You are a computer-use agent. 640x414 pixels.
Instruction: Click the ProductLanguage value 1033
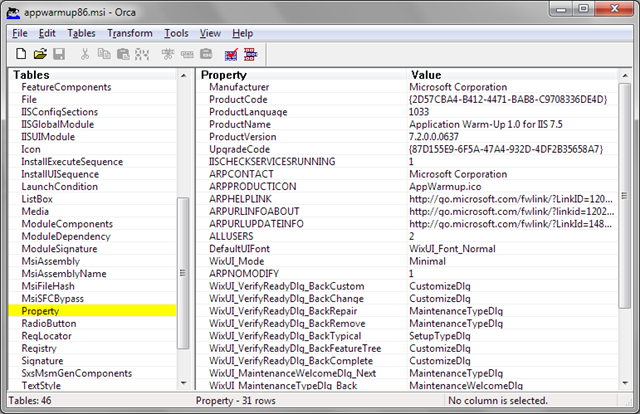(x=419, y=112)
